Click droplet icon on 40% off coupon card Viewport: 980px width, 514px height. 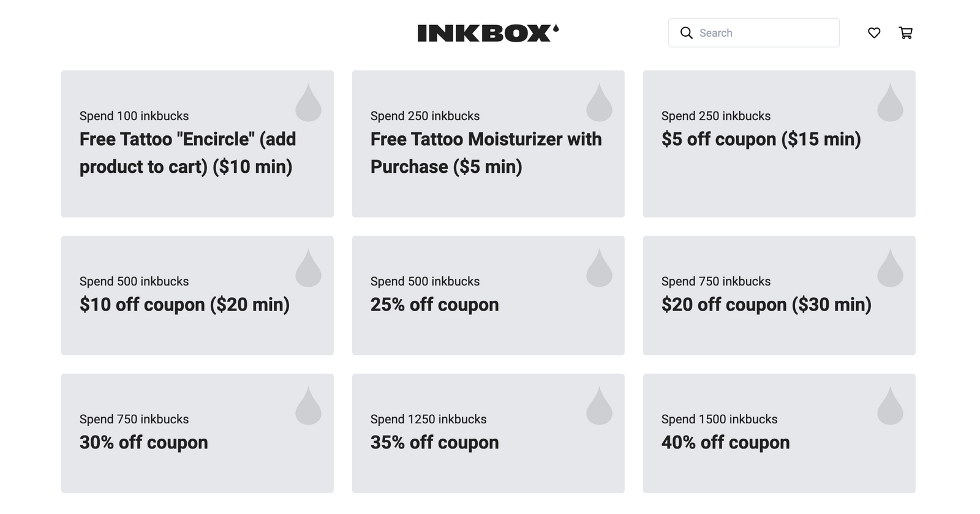coord(890,406)
